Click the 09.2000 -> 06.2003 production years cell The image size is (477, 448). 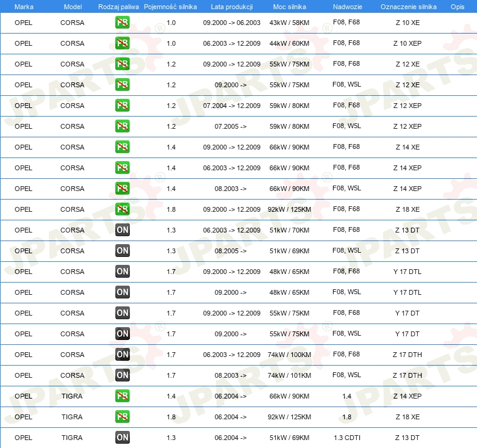click(232, 23)
